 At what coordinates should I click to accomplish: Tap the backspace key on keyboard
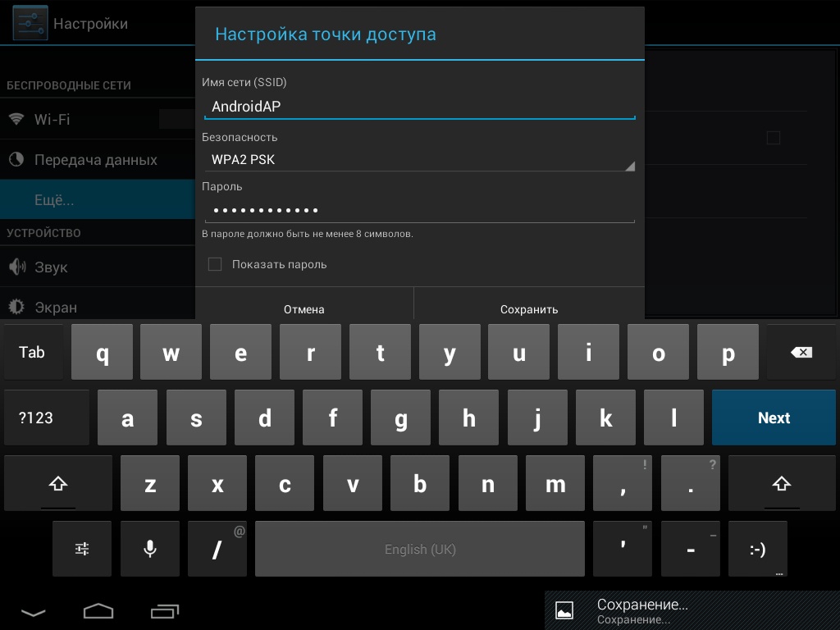point(801,352)
